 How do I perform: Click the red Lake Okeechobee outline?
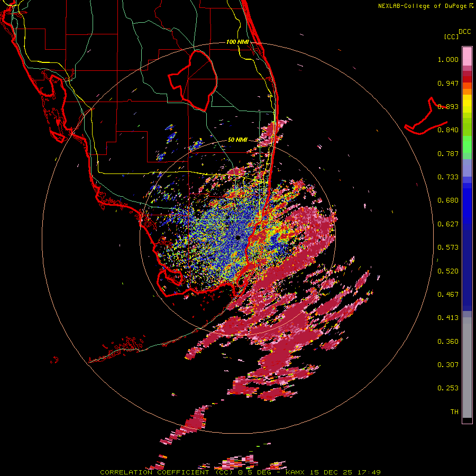pyautogui.click(x=193, y=81)
